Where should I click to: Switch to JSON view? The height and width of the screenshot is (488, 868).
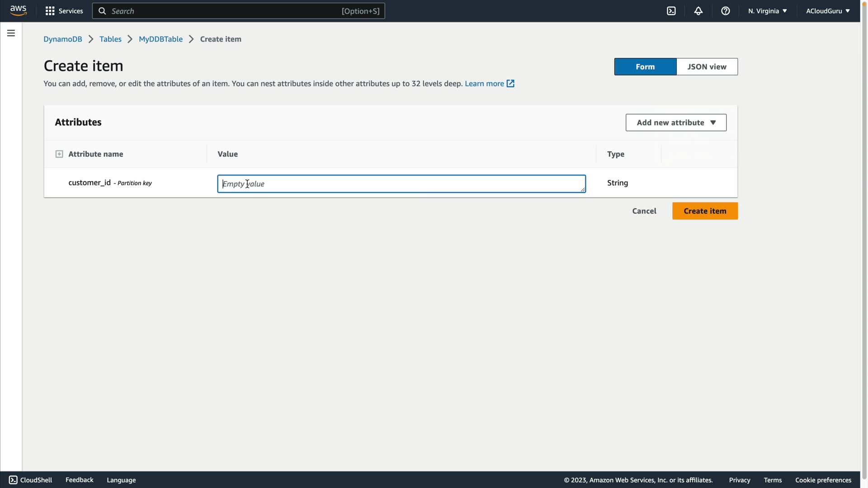[x=707, y=67]
